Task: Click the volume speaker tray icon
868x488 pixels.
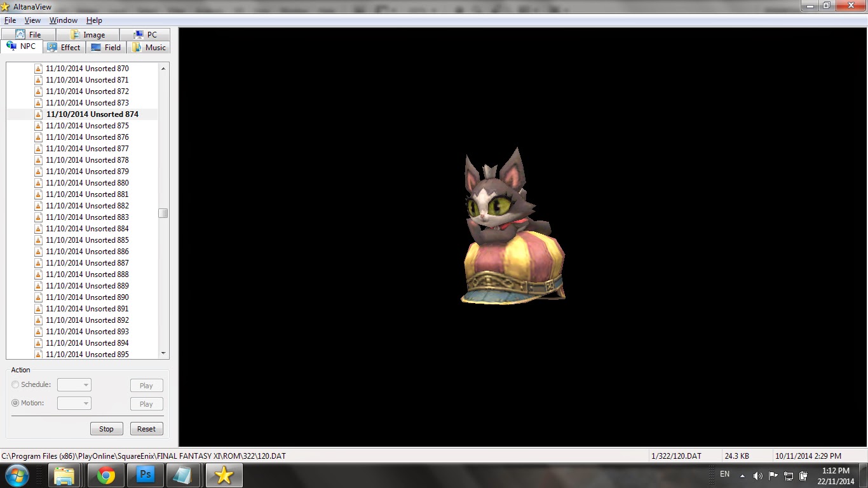Action: (757, 475)
